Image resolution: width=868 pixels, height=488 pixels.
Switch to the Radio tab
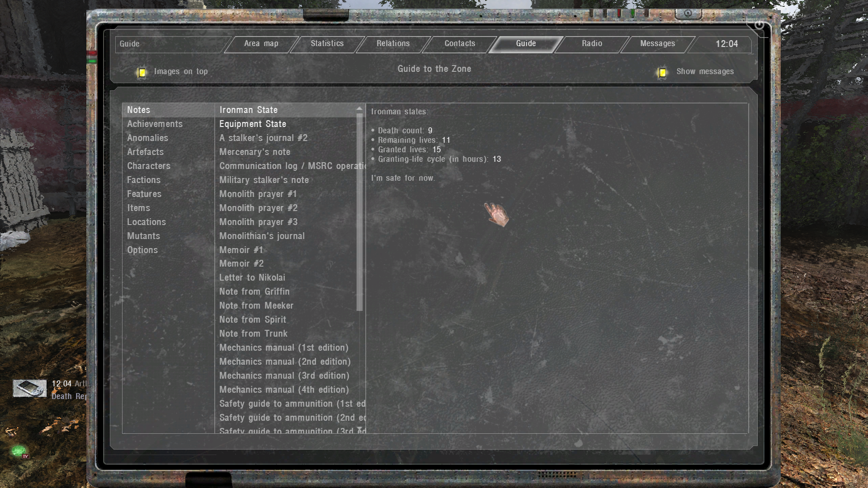click(x=592, y=44)
